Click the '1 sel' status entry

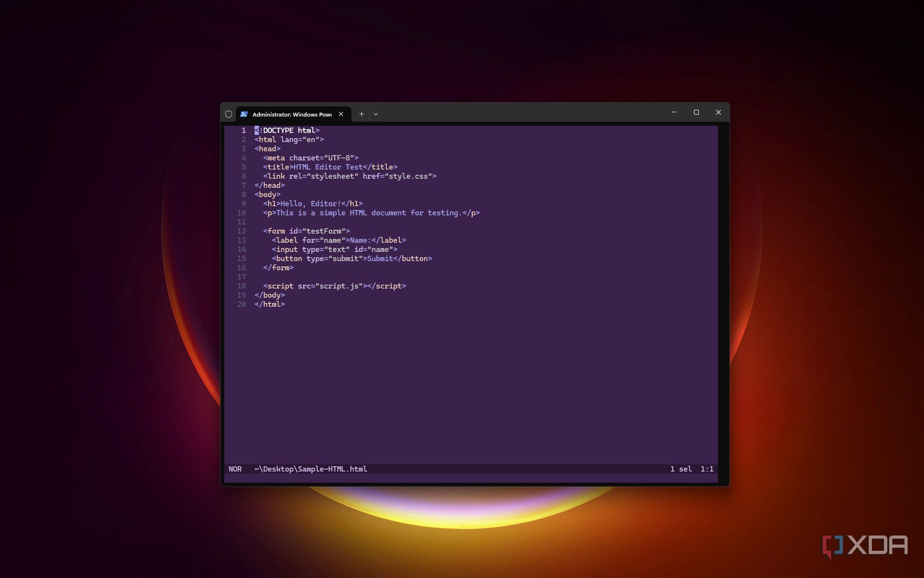click(681, 469)
